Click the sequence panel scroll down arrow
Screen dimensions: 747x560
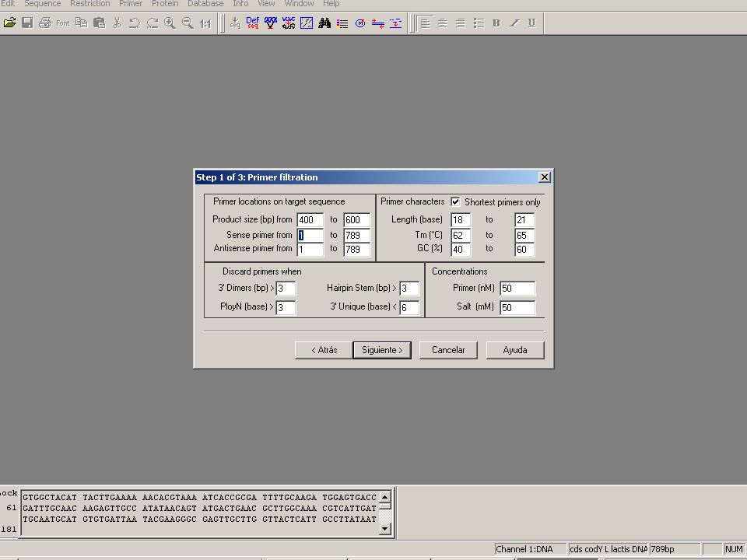click(385, 528)
